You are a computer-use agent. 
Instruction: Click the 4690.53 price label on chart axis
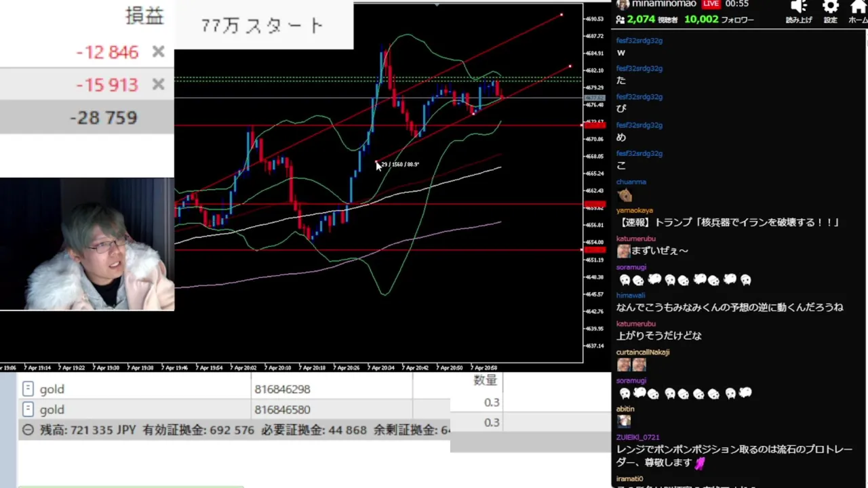(x=594, y=19)
